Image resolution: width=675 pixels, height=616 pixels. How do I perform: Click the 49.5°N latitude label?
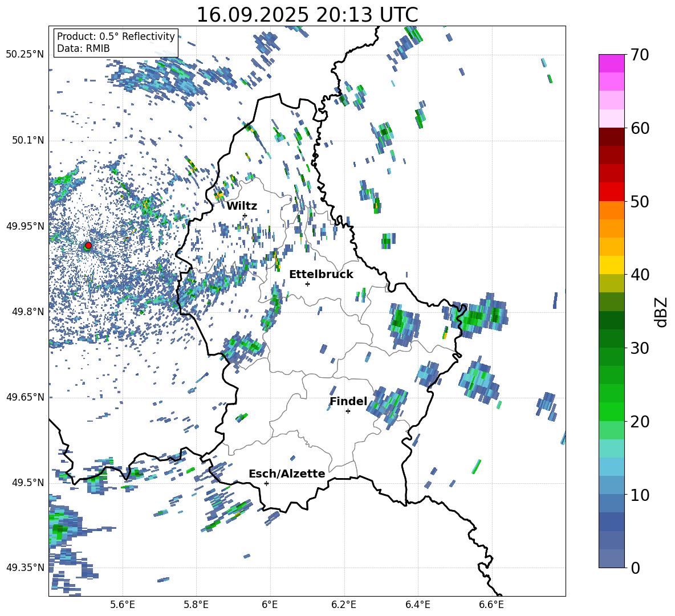click(x=28, y=482)
